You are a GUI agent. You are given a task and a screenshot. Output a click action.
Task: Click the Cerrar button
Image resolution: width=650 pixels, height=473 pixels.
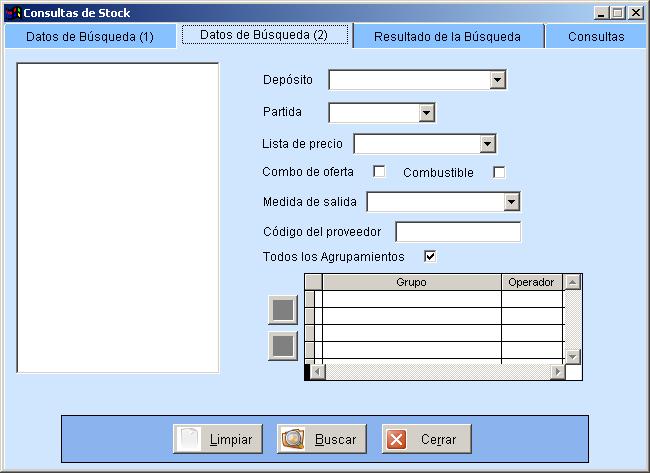coord(426,439)
